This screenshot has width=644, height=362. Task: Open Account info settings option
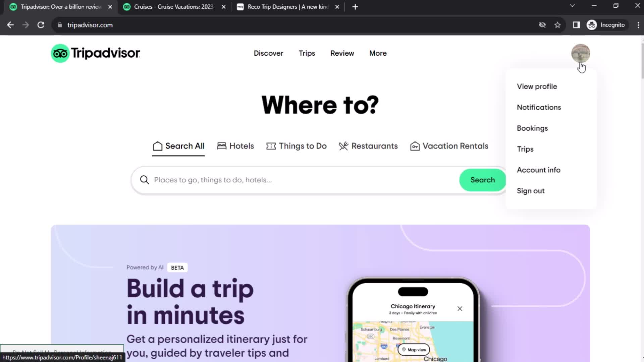pyautogui.click(x=539, y=170)
